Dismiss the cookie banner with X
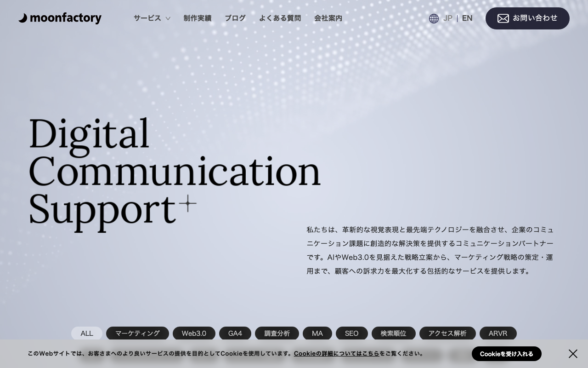The height and width of the screenshot is (368, 588). [573, 354]
